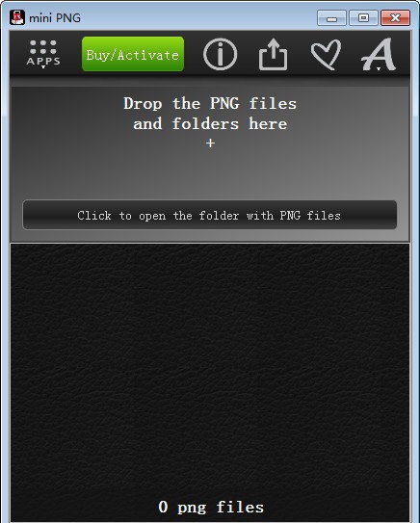Click 'and folders here' text line

pyautogui.click(x=210, y=124)
